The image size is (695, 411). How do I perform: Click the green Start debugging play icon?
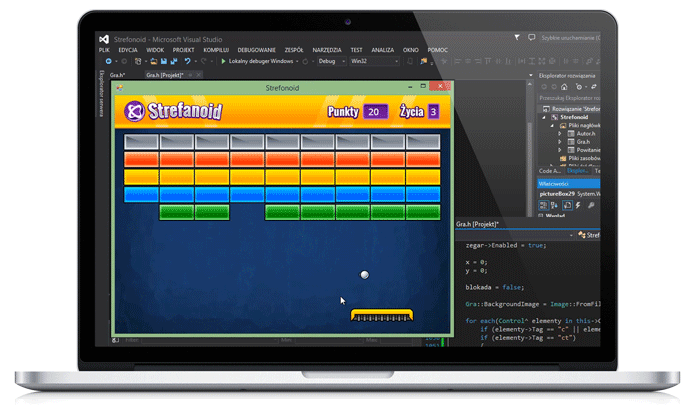223,60
